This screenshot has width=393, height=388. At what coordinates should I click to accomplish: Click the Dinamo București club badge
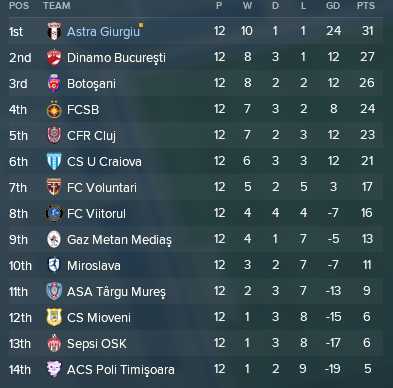point(54,57)
